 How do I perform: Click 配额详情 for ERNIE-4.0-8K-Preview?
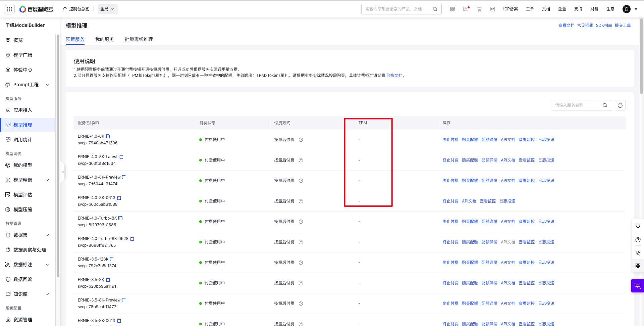[x=489, y=181]
